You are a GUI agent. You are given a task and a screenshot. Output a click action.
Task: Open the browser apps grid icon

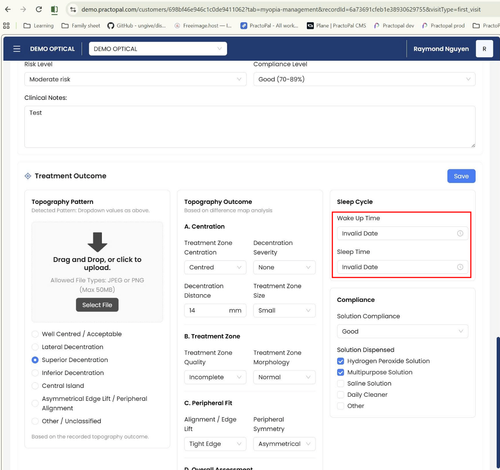click(6, 25)
